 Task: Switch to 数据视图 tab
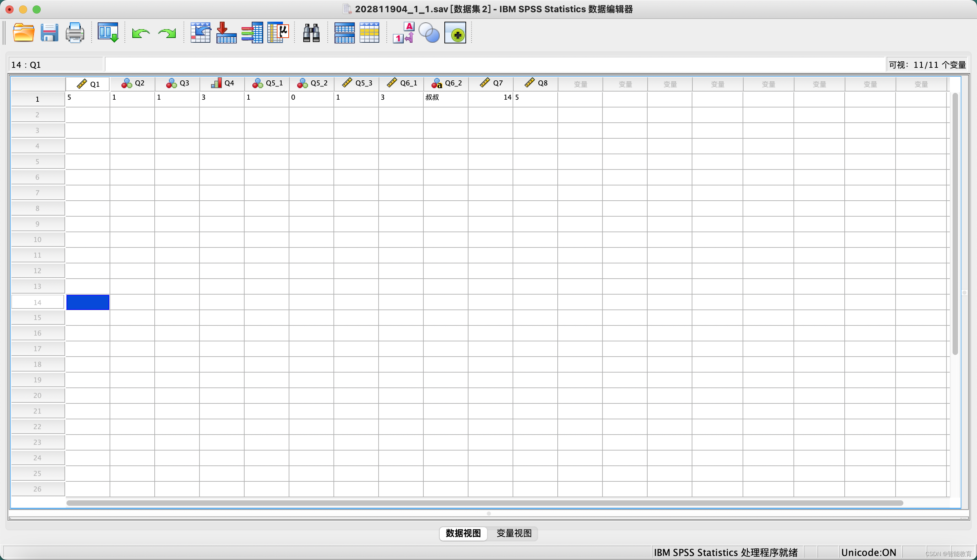[463, 533]
